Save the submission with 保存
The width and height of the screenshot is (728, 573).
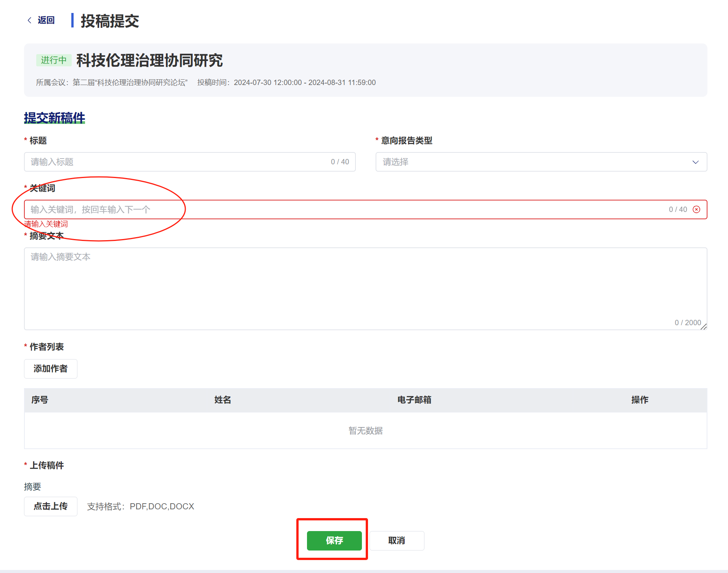(334, 541)
